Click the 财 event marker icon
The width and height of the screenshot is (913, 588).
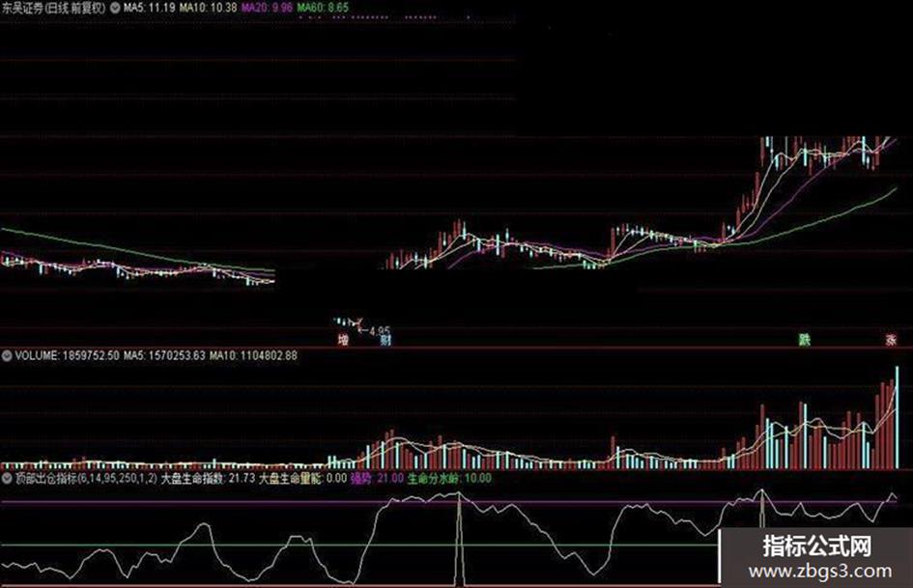(385, 340)
